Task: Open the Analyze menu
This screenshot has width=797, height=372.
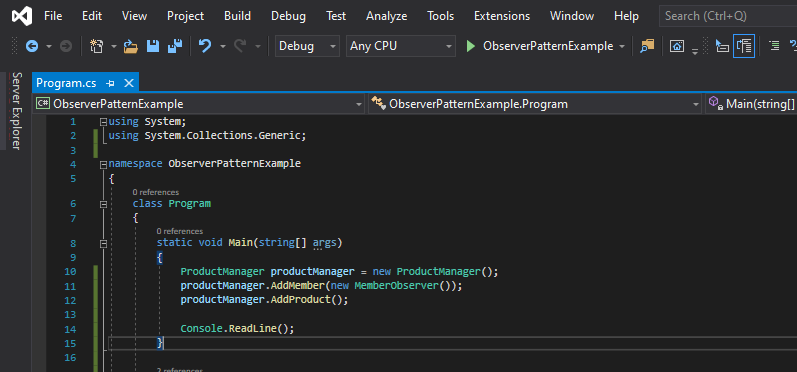Action: (x=386, y=16)
